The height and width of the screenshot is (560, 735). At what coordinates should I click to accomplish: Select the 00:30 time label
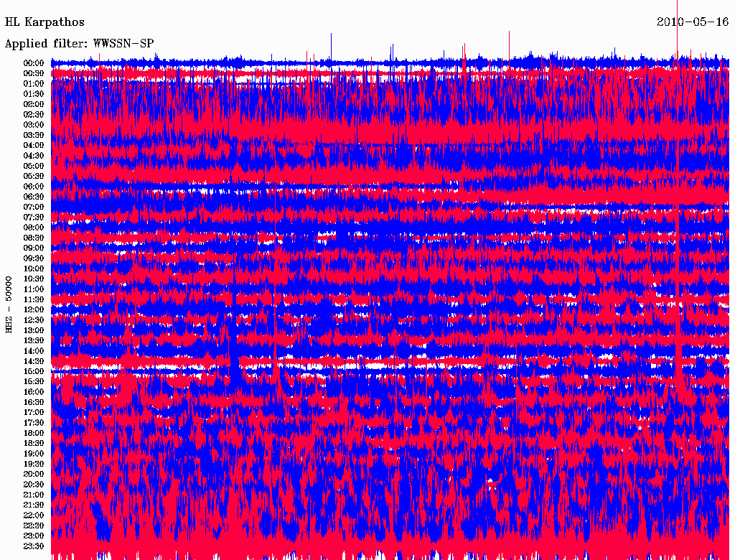[x=34, y=74]
